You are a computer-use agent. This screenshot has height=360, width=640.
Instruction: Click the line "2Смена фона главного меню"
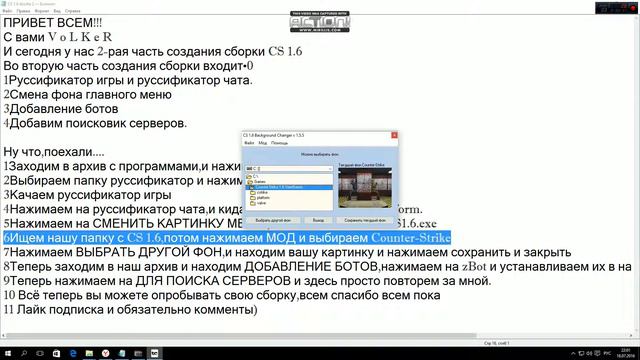(87, 95)
